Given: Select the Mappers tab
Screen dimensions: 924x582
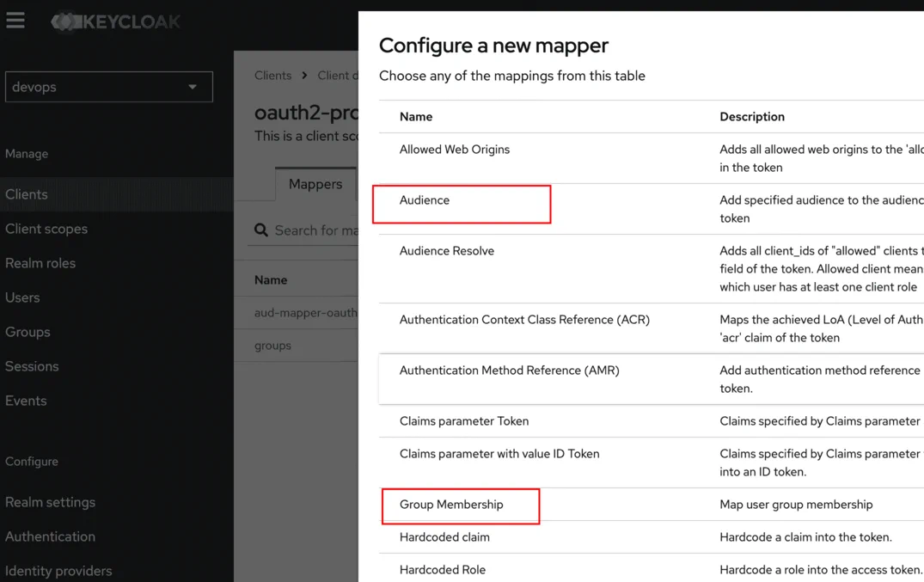Looking at the screenshot, I should pyautogui.click(x=315, y=184).
